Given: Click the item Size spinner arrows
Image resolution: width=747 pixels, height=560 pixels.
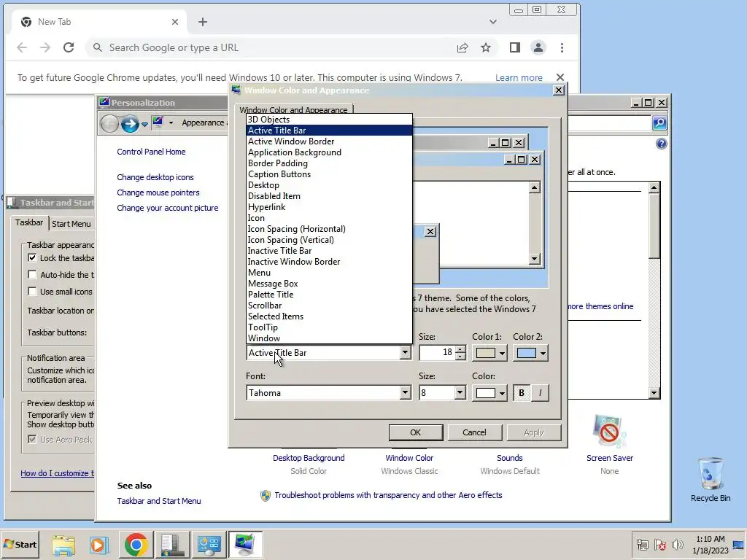Looking at the screenshot, I should 460,353.
